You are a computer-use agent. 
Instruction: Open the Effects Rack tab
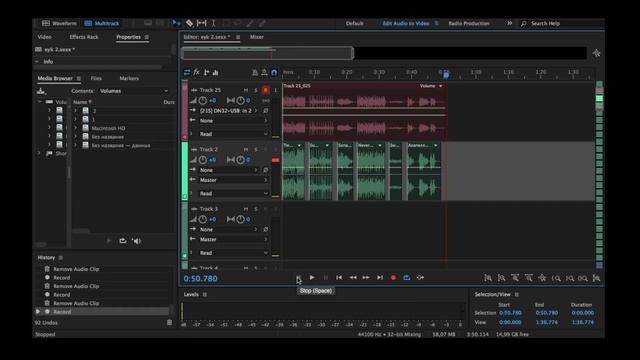84,37
